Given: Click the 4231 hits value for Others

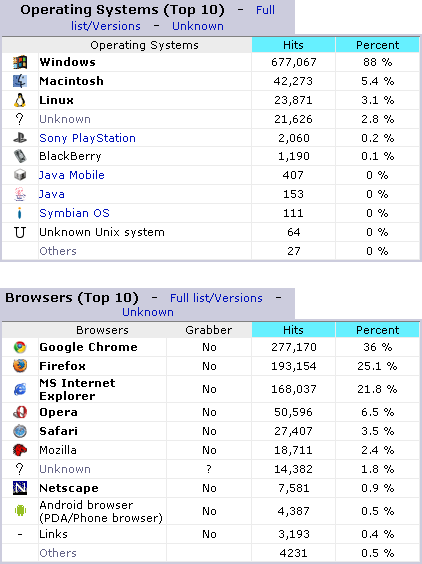Looking at the screenshot, I should point(294,553).
